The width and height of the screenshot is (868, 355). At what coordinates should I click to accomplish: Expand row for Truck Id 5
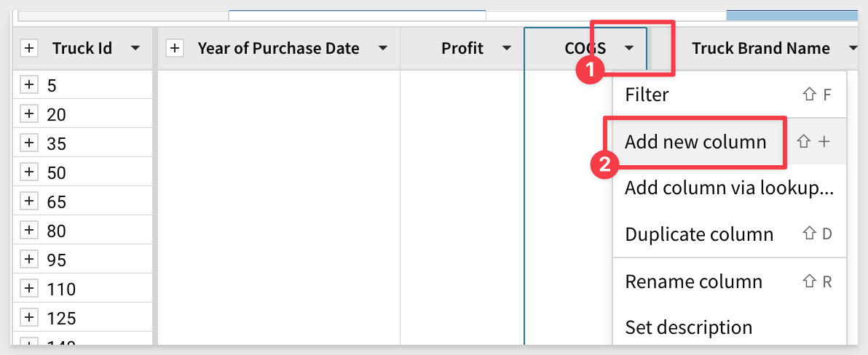29,85
